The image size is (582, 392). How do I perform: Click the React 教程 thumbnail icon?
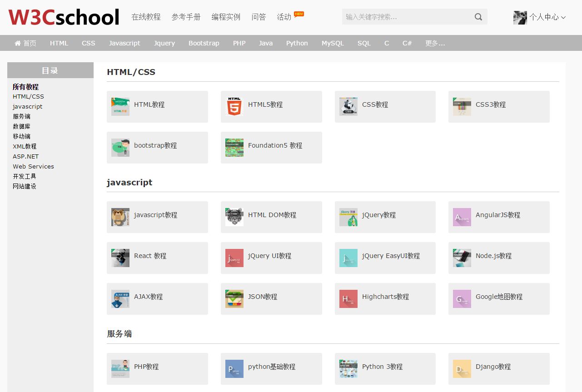[120, 258]
